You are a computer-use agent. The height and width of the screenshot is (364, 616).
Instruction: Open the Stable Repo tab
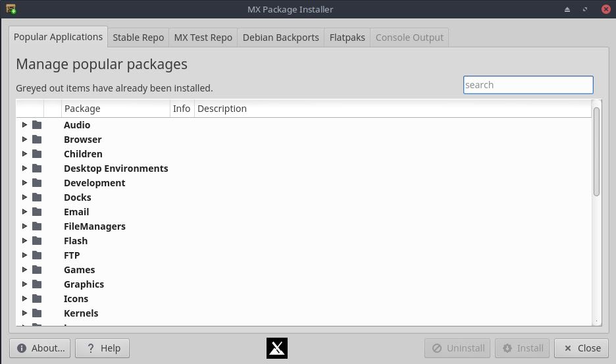tap(138, 38)
